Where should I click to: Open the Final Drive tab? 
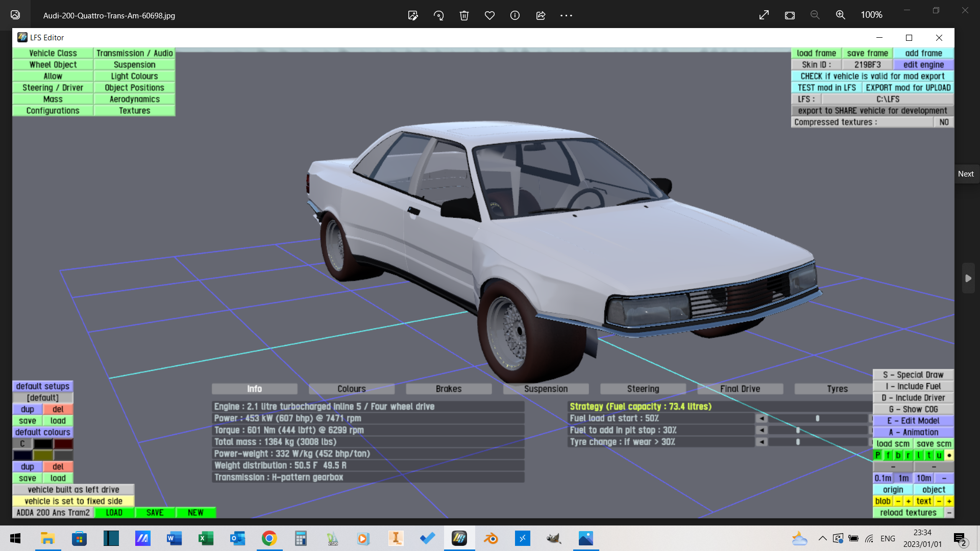[x=740, y=389]
